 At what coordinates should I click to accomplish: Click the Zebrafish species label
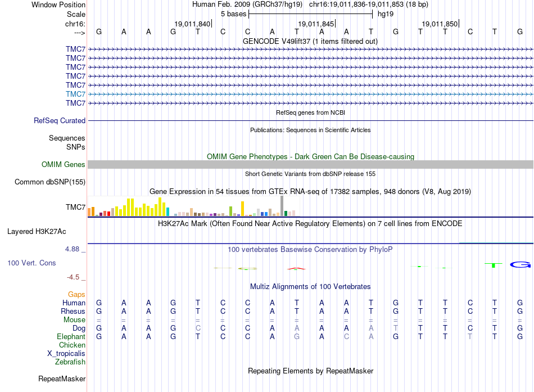(x=70, y=362)
